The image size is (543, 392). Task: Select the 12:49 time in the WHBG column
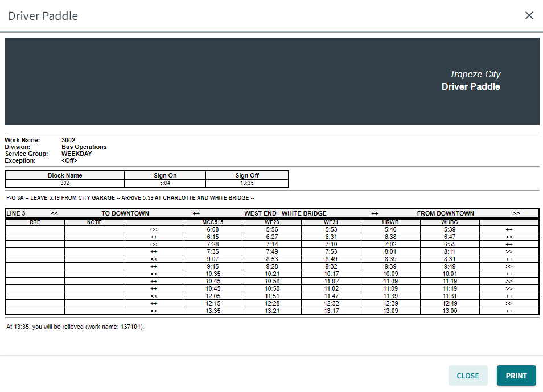[450, 303]
